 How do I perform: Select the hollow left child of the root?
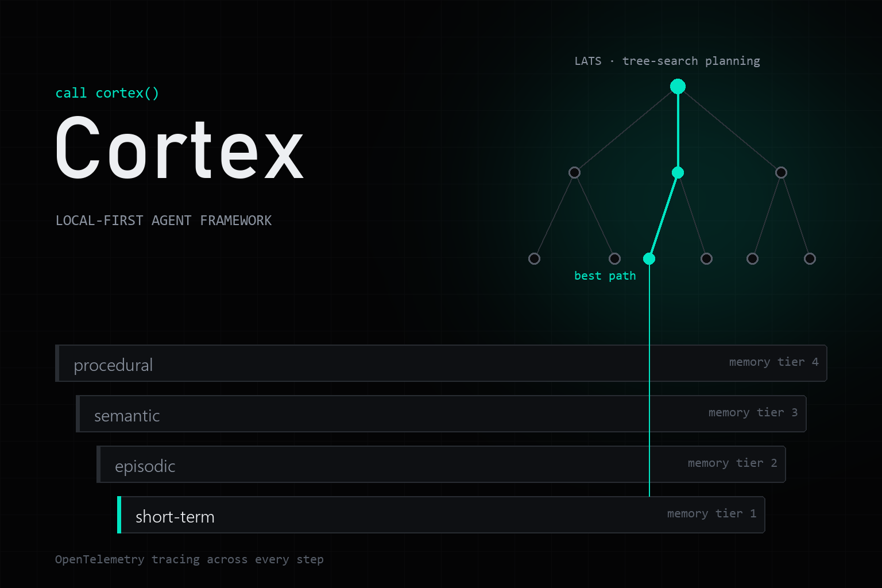click(574, 173)
